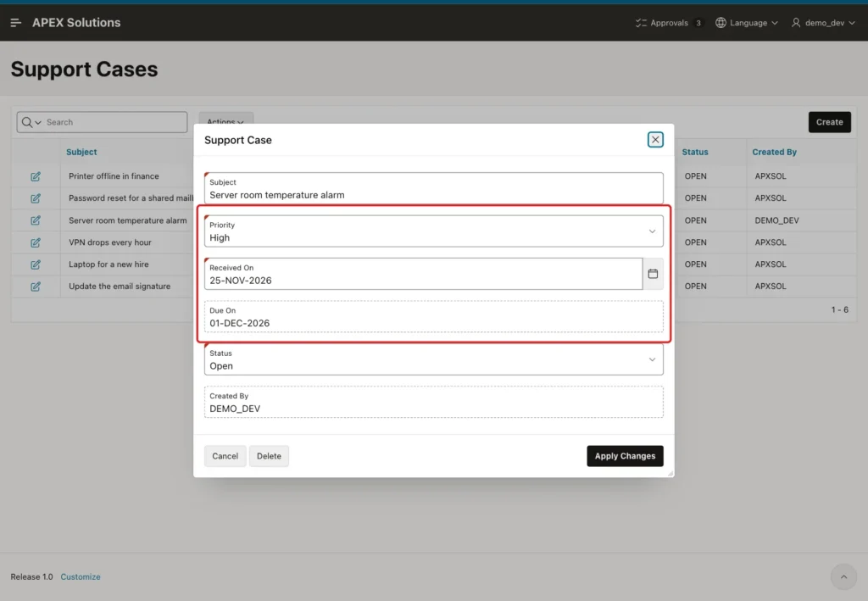868x601 pixels.
Task: Click the Delete button
Action: pyautogui.click(x=269, y=456)
